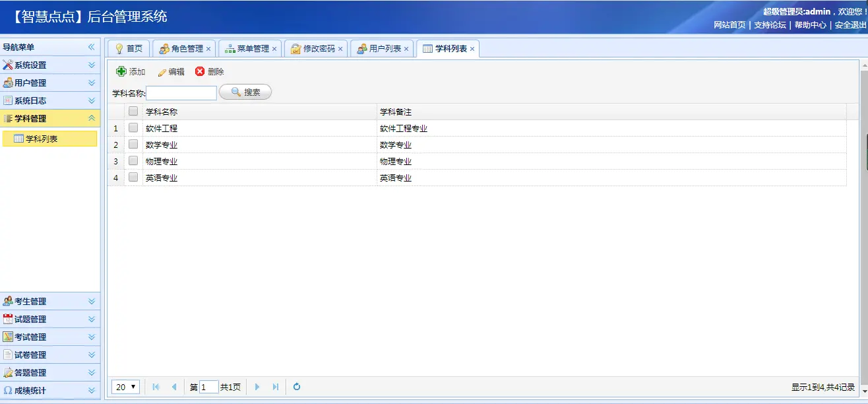868x404 pixels.
Task: Click the 英语专业 name cell
Action: (259, 178)
